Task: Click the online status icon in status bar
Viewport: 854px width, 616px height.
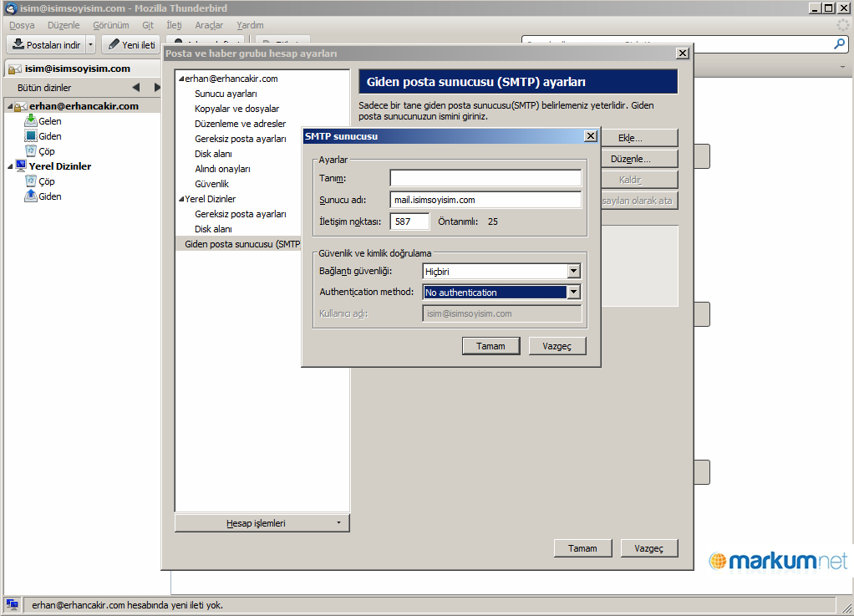Action: 12,604
